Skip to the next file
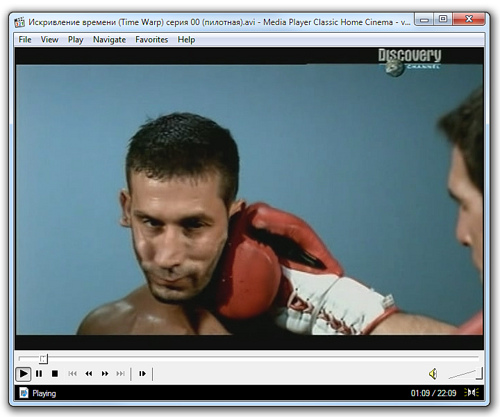Viewport: 500px width, 417px height. [x=120, y=374]
